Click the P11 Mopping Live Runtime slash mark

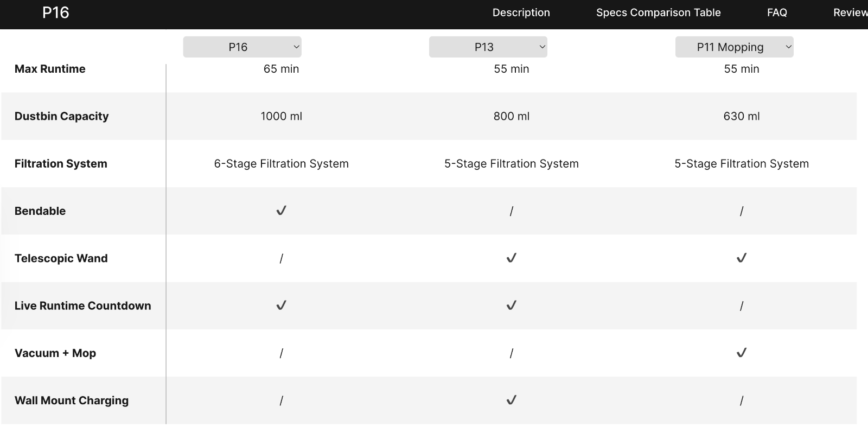(741, 306)
